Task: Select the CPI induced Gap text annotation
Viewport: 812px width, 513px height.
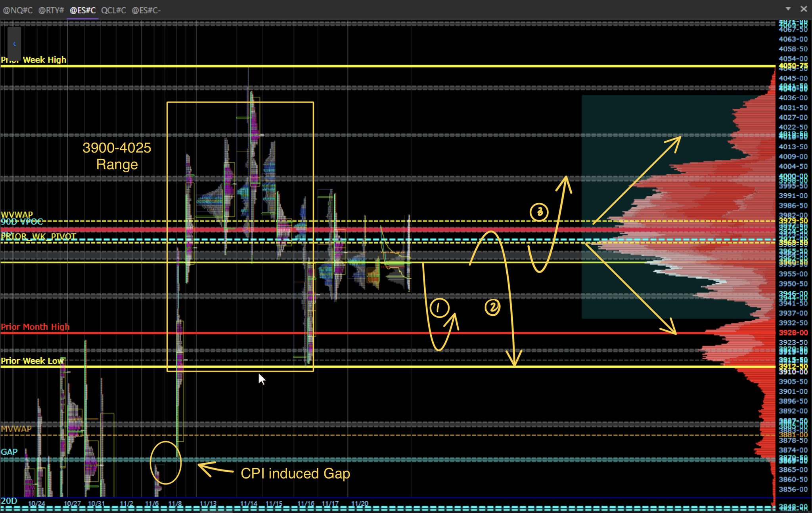Action: pos(295,473)
